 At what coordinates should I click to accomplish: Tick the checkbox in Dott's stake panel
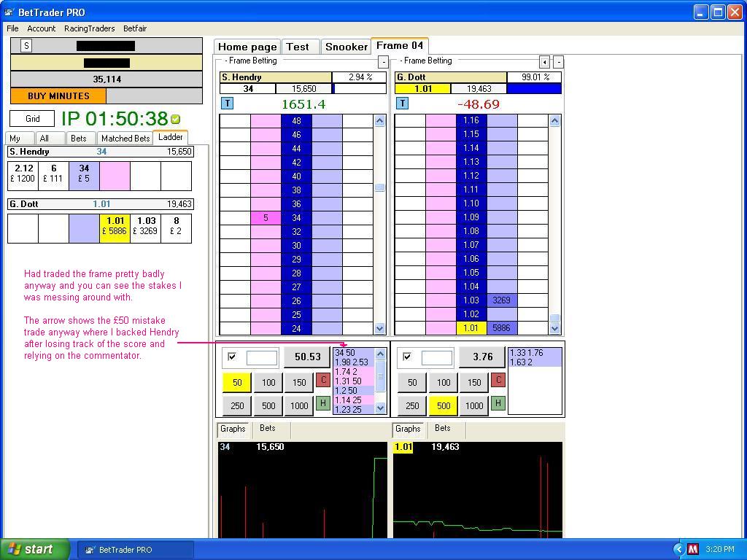(x=407, y=357)
